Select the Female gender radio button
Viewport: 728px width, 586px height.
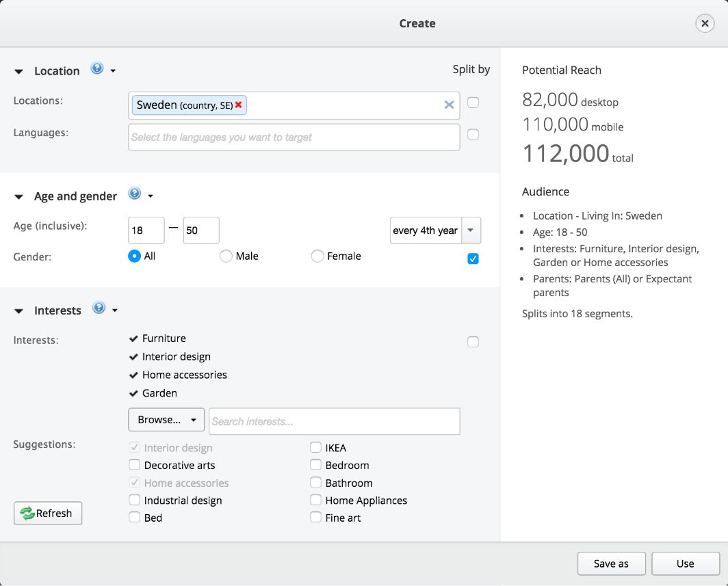click(x=317, y=256)
